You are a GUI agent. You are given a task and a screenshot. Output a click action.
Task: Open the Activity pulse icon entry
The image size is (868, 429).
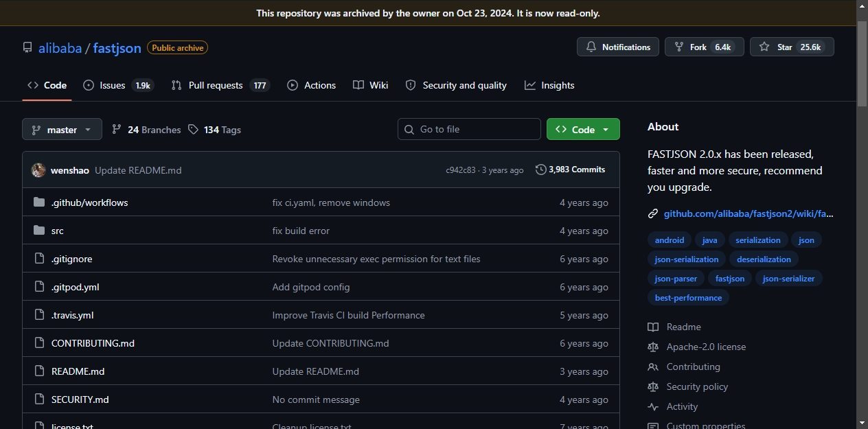tap(653, 406)
